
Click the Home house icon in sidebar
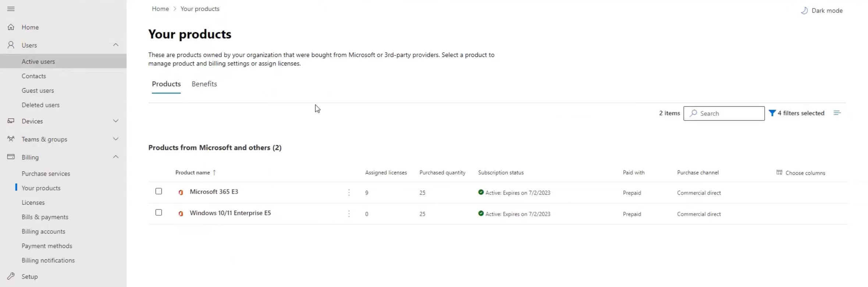point(11,27)
